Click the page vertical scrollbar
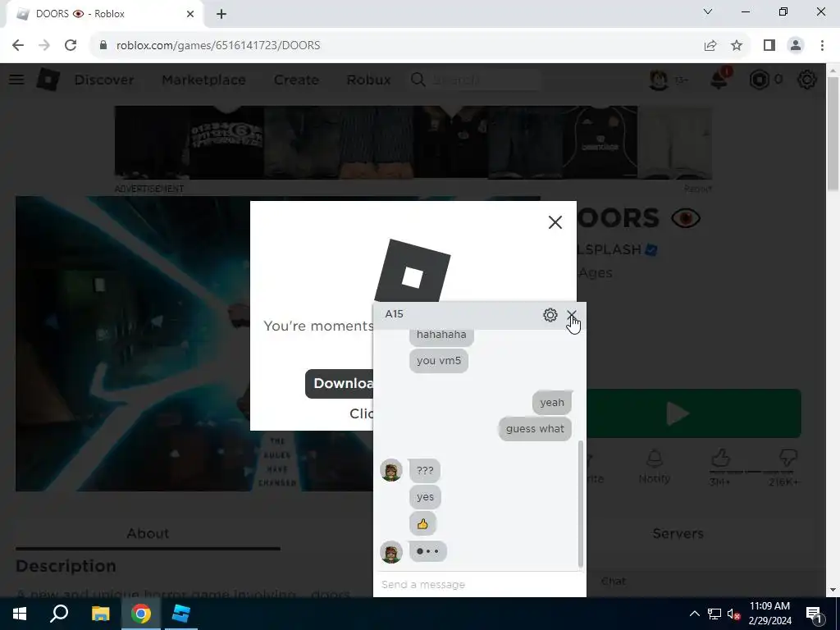 (x=833, y=134)
